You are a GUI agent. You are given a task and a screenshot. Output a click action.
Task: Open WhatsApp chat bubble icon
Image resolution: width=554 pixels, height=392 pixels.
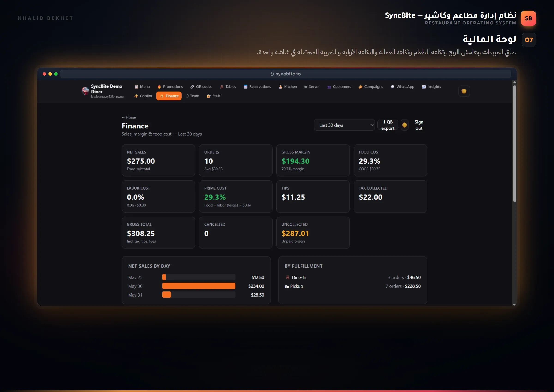coord(393,87)
